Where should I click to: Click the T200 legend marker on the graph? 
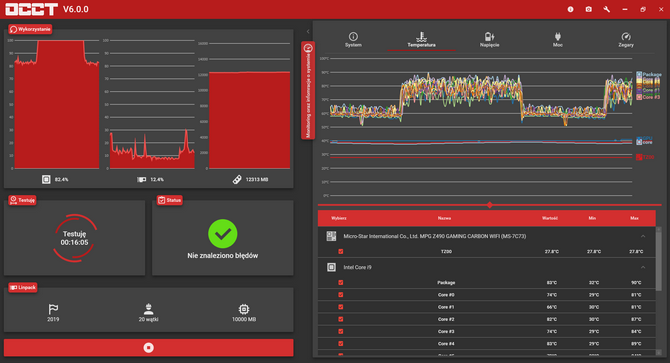[x=639, y=157]
